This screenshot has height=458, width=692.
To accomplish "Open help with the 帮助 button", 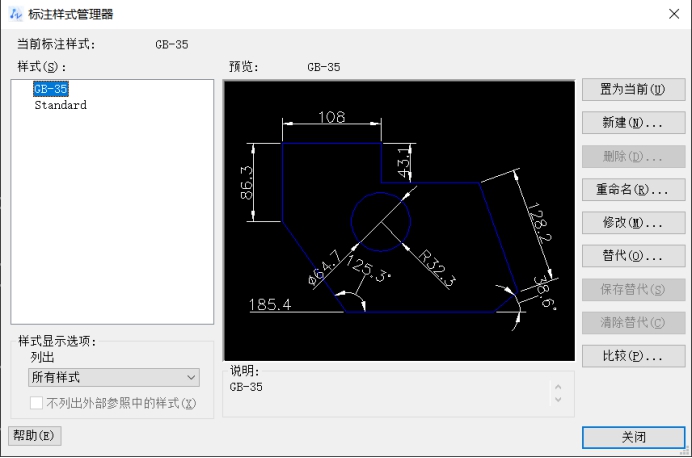I will [35, 436].
